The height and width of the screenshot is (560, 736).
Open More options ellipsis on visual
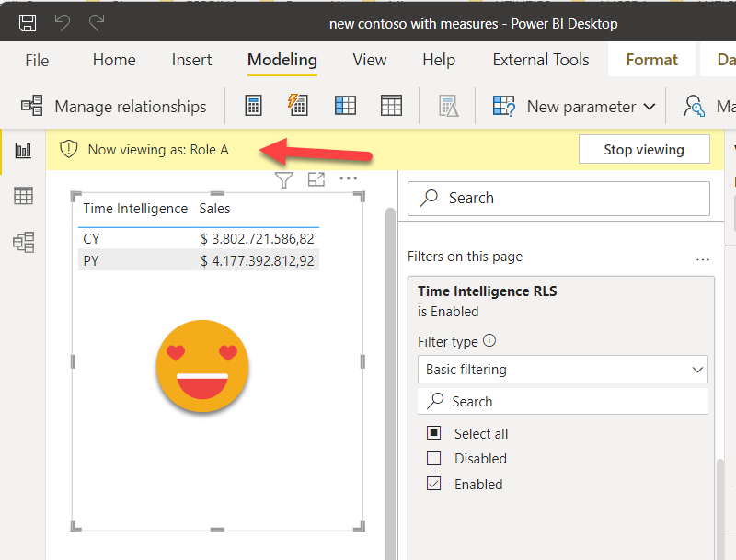[348, 179]
